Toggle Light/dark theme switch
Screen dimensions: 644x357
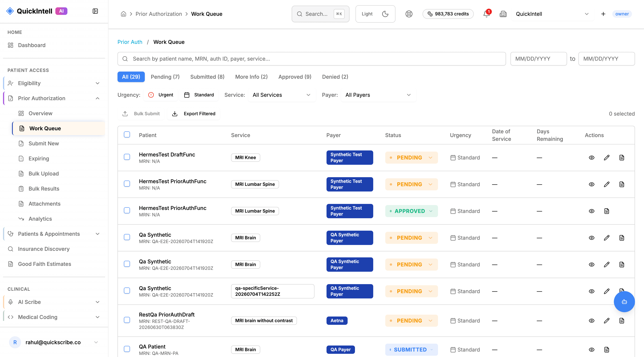pyautogui.click(x=375, y=14)
